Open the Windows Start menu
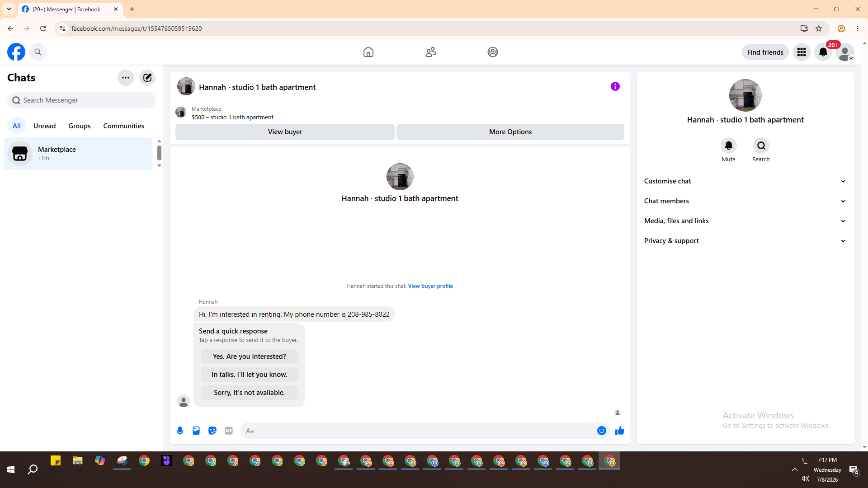The width and height of the screenshot is (868, 488). coord(11,470)
